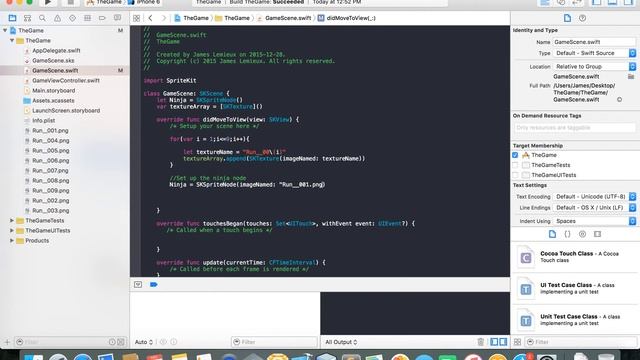Viewport: 640px width, 360px height.
Task: Select the Object library icon
Action: pos(582,234)
